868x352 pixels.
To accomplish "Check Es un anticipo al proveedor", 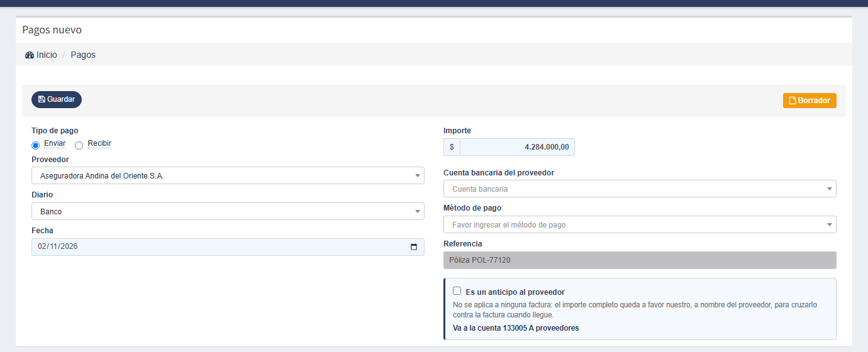I will [457, 291].
